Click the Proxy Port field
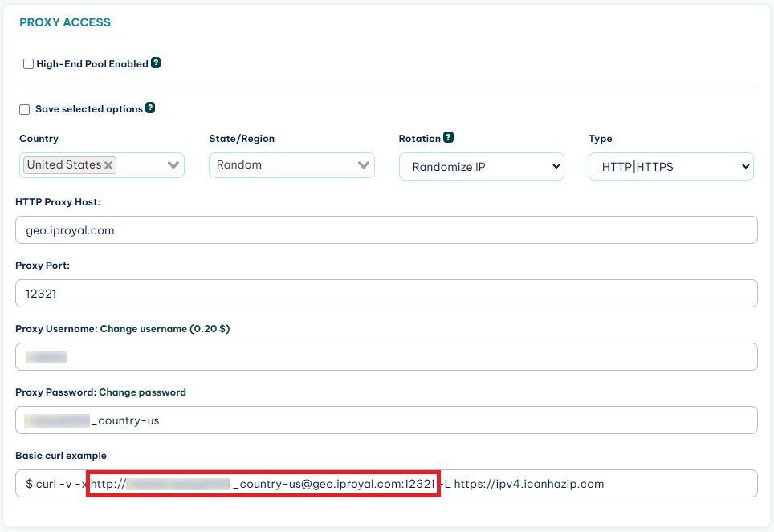 click(386, 293)
